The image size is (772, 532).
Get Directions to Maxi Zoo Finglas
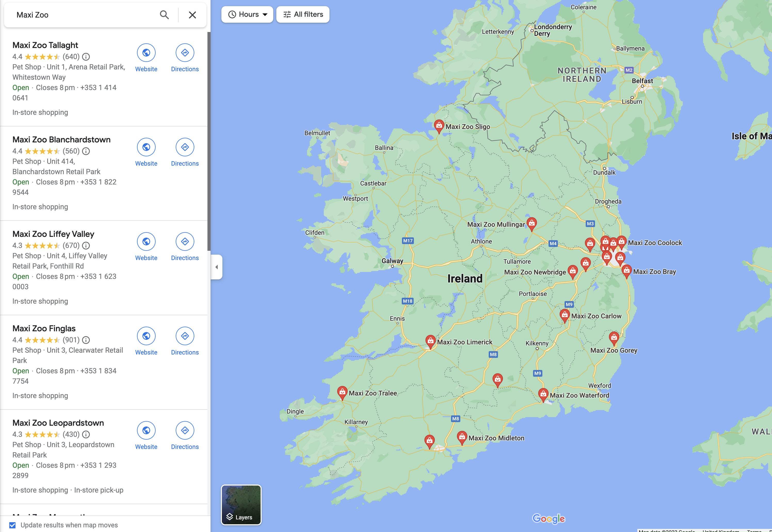[x=185, y=336]
